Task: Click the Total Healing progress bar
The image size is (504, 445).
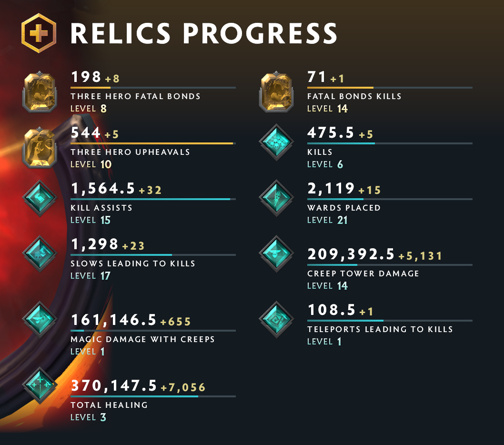Action: point(152,396)
